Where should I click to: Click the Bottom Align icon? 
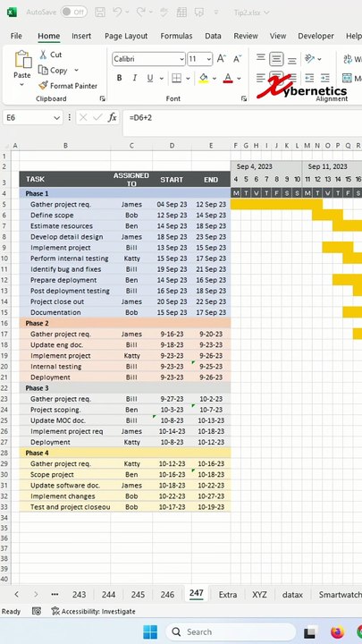click(291, 61)
